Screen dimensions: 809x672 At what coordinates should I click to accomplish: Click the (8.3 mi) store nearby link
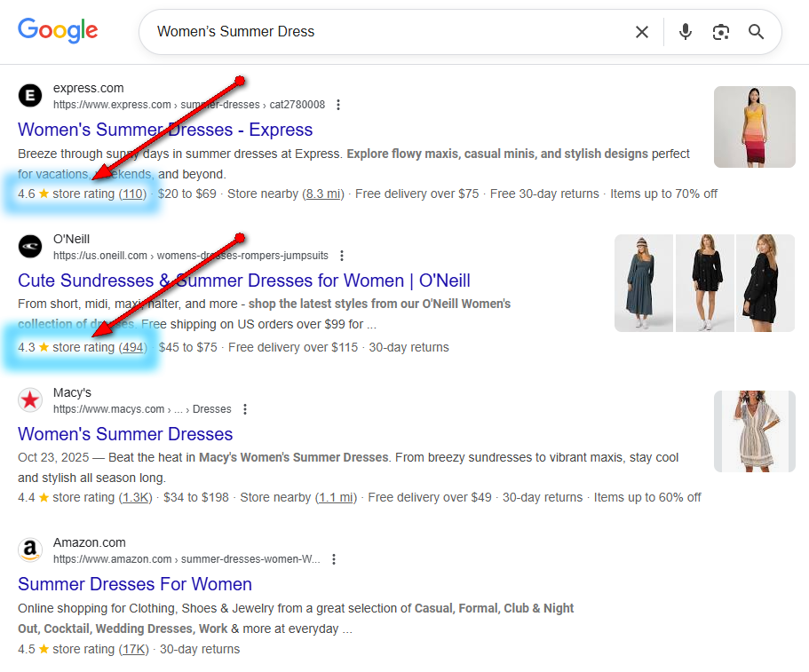coord(323,194)
